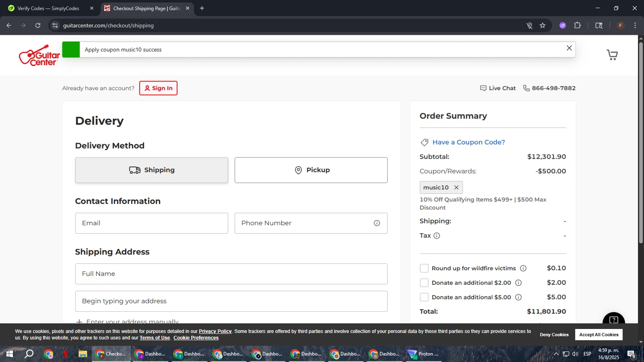Image resolution: width=644 pixels, height=362 pixels.
Task: Reload the current page
Action: coord(38,26)
